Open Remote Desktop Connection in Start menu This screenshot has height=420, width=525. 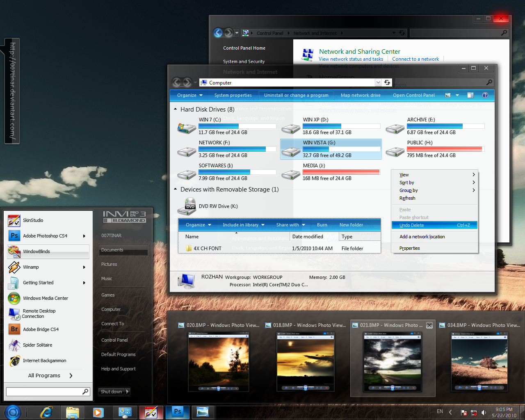(48, 314)
